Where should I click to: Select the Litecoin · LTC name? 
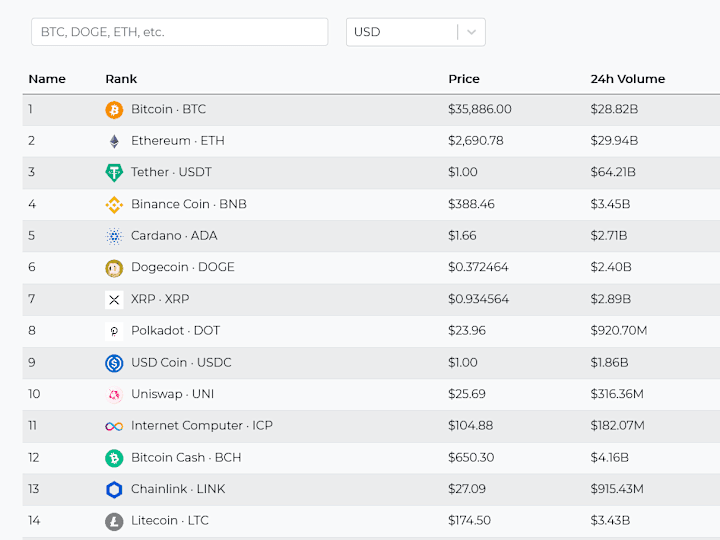point(170,521)
